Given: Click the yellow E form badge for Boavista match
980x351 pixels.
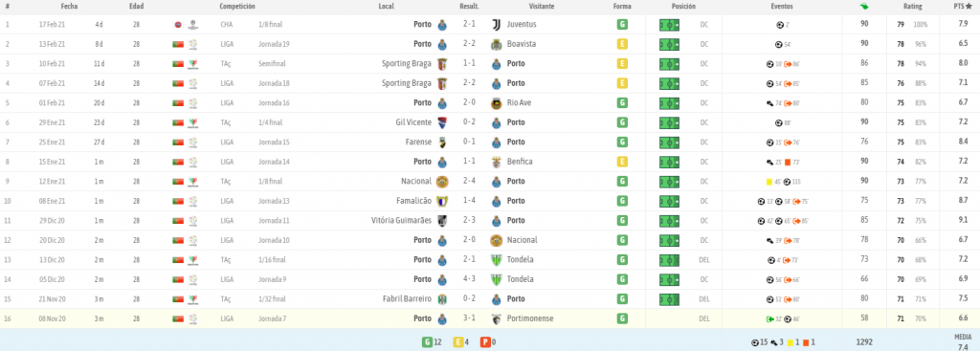Looking at the screenshot, I should 622,44.
